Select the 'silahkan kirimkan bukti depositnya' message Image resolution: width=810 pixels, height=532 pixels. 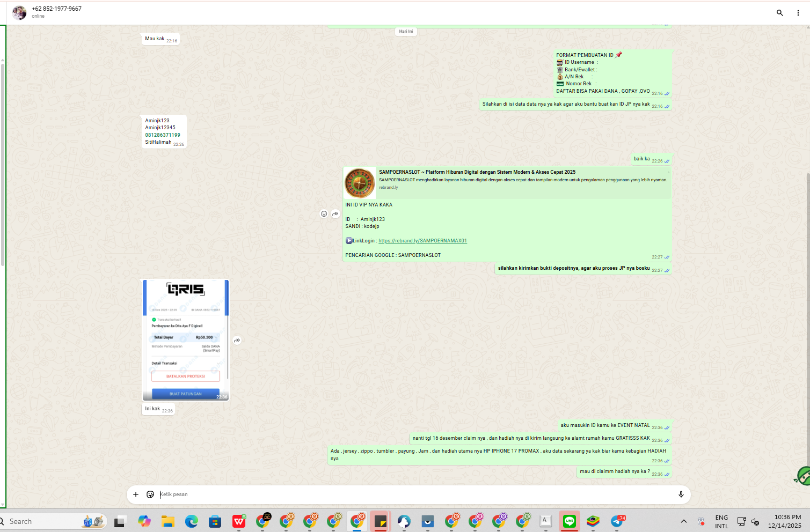583,268
